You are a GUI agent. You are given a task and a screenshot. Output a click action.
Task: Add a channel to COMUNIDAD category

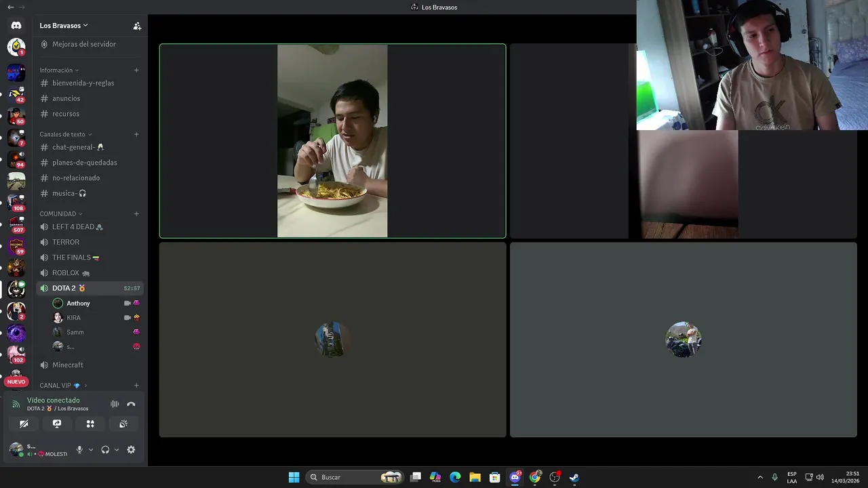click(x=136, y=213)
